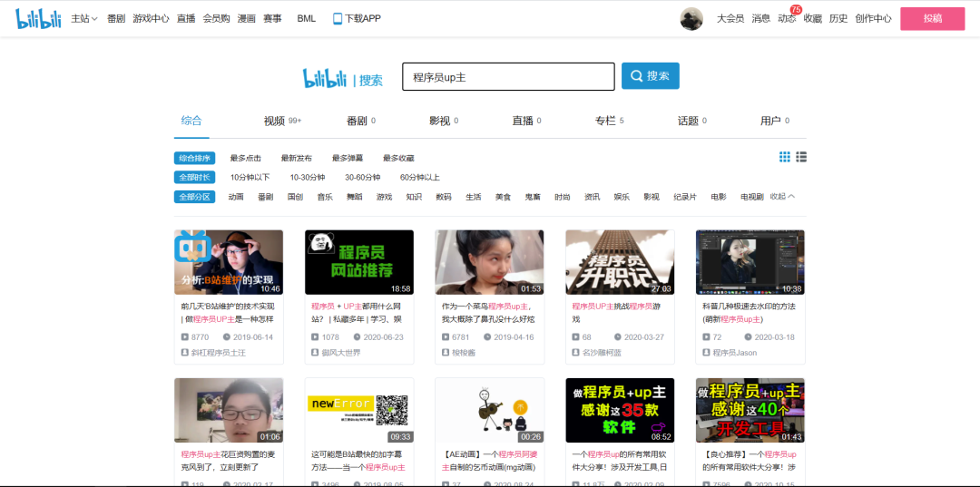Screen dimensions: 980x487
Task: Open the 视频 results tab
Action: click(282, 122)
